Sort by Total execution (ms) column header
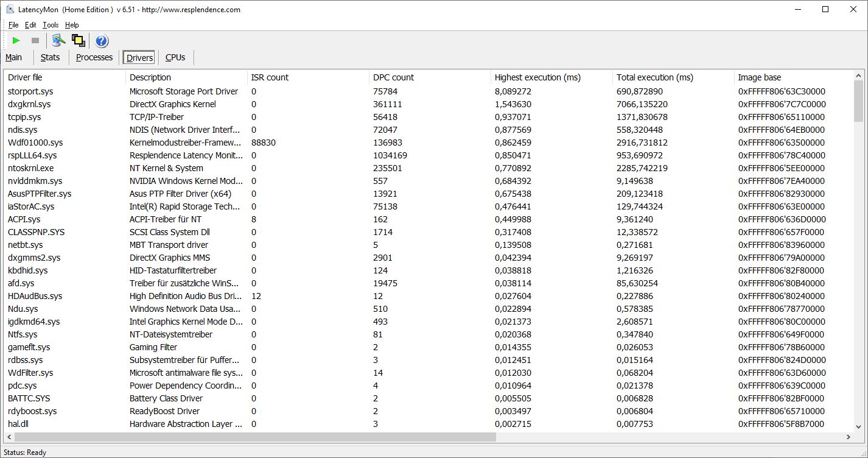The height and width of the screenshot is (458, 868). click(x=673, y=77)
